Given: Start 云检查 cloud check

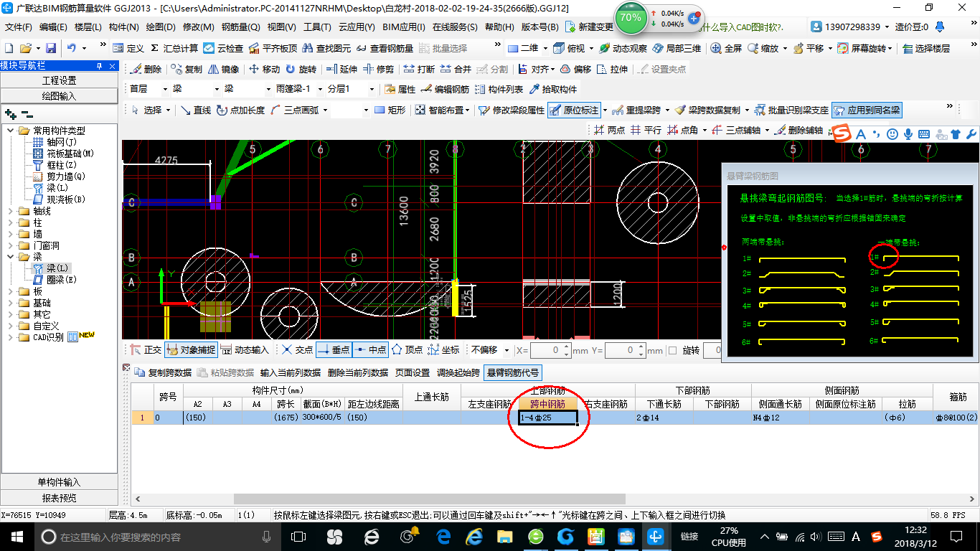Looking at the screenshot, I should pos(223,48).
